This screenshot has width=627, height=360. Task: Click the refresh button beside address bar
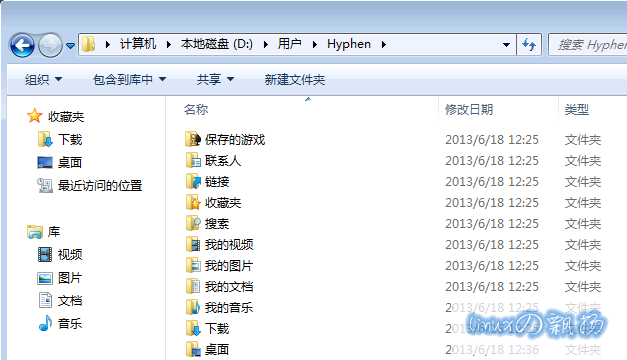pyautogui.click(x=529, y=44)
